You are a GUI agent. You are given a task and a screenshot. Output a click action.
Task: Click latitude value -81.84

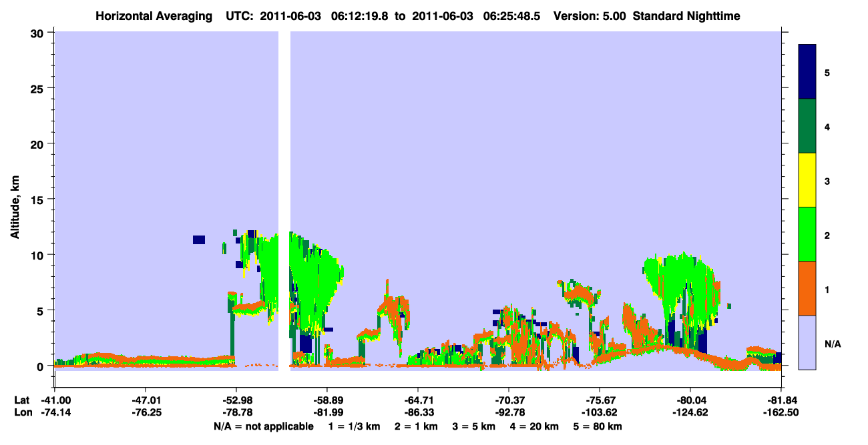tap(781, 400)
